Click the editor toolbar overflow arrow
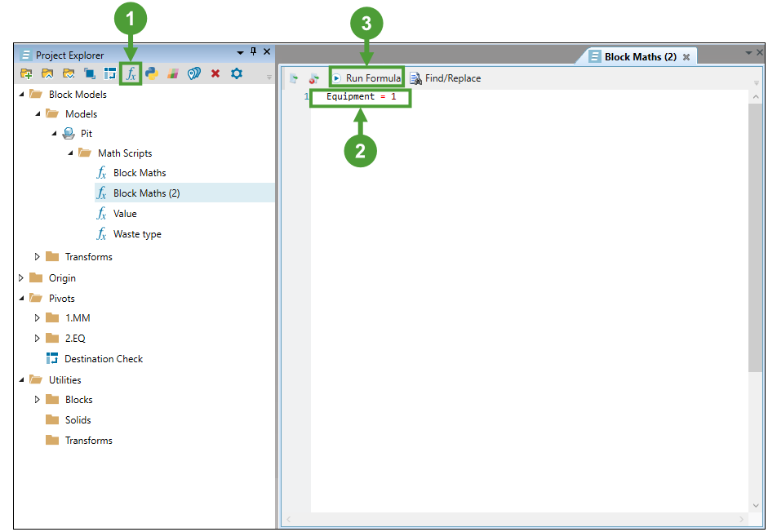The height and width of the screenshot is (532, 768). click(x=757, y=82)
